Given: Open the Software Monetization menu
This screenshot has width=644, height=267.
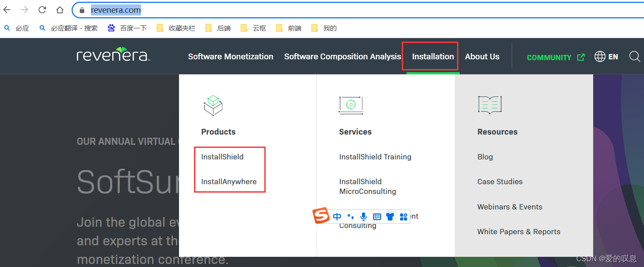Looking at the screenshot, I should point(231,57).
